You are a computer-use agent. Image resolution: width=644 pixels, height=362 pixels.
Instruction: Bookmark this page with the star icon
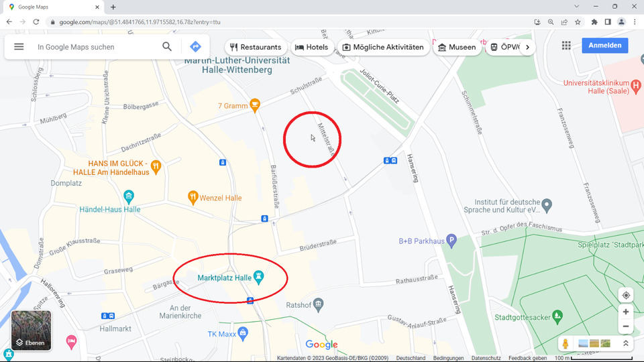[x=578, y=22]
